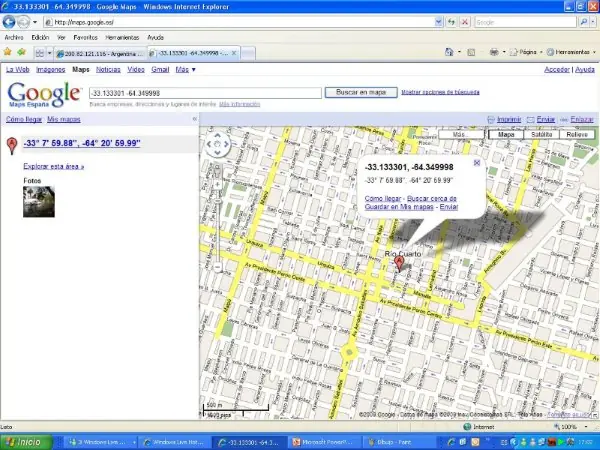Click the Buscar en mapa button

pos(360,91)
